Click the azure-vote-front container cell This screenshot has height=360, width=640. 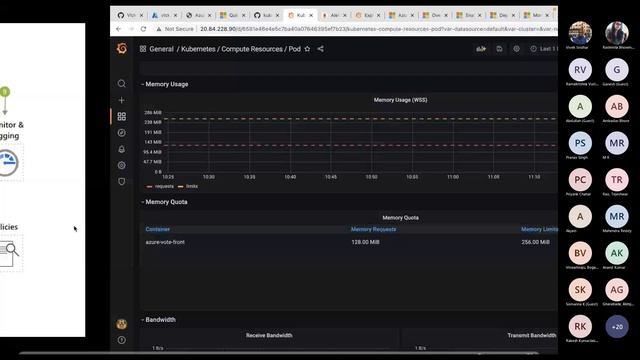click(x=165, y=242)
